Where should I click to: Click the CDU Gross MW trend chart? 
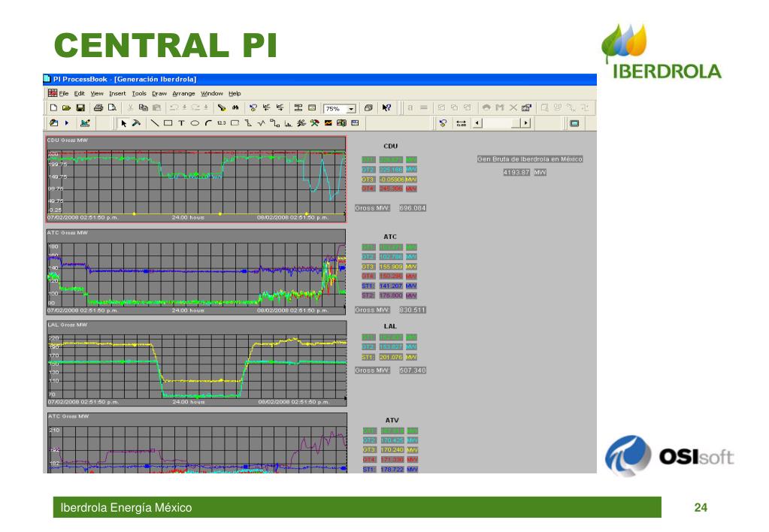[196, 179]
